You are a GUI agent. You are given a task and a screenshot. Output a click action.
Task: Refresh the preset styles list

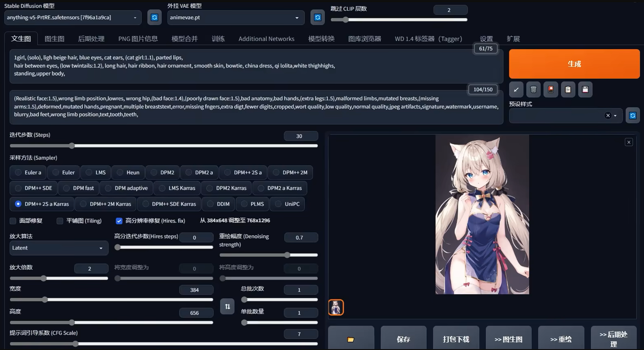pos(632,115)
